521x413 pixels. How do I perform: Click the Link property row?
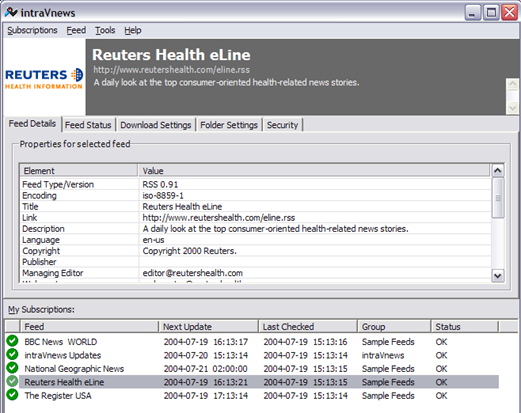(x=256, y=218)
